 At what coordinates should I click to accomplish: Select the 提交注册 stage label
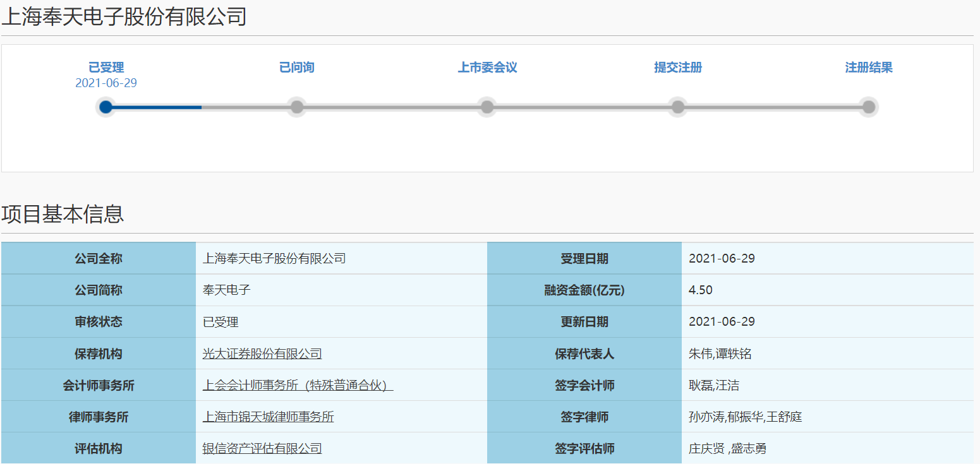[x=678, y=68]
